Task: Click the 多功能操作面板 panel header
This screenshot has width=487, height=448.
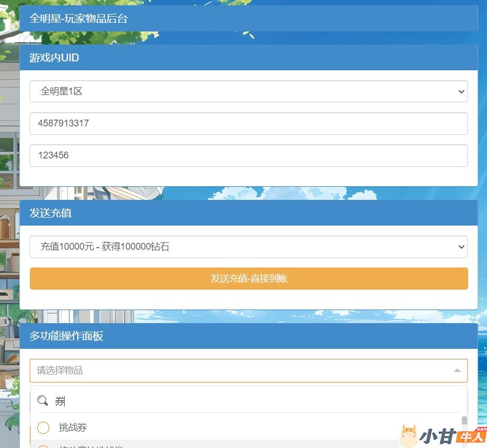Action: [x=248, y=336]
